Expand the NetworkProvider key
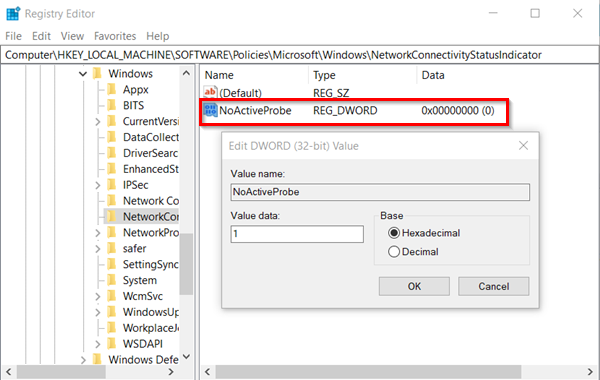The image size is (600, 380). coord(98,233)
